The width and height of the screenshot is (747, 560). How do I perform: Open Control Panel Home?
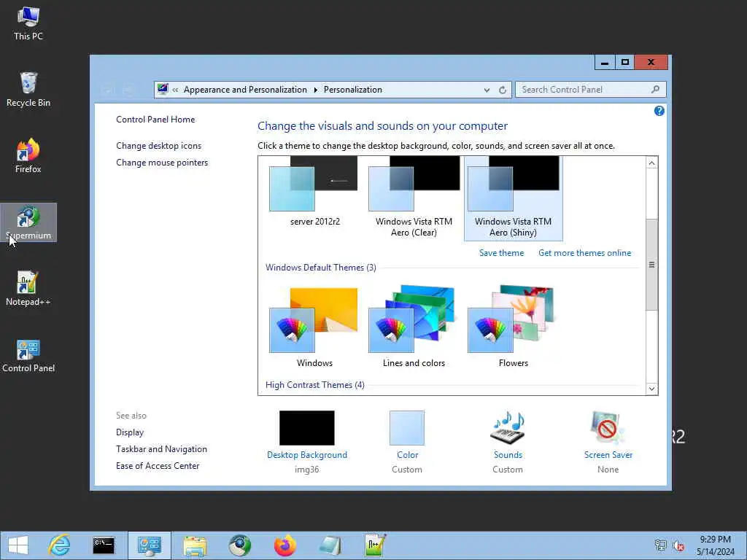pos(155,120)
